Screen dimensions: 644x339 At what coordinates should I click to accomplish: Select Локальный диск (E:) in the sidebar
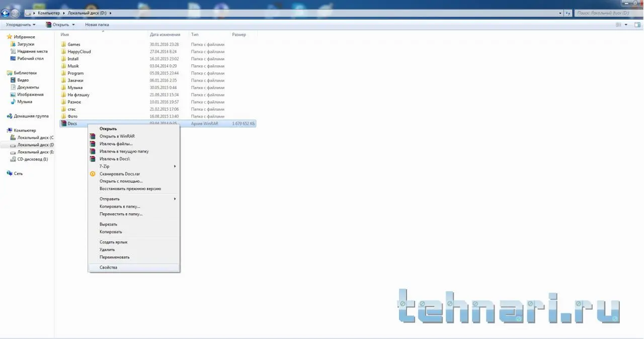[32, 152]
